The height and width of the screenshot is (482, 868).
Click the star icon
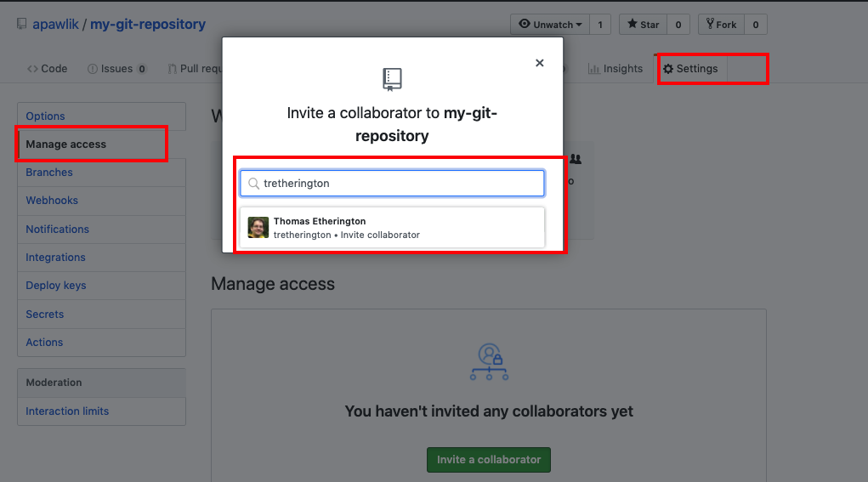[x=633, y=24]
